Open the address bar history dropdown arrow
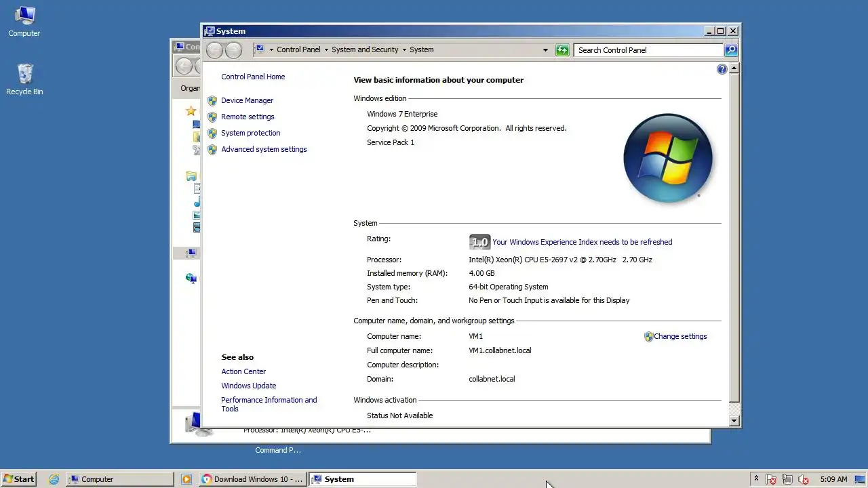The width and height of the screenshot is (868, 488). pyautogui.click(x=545, y=50)
